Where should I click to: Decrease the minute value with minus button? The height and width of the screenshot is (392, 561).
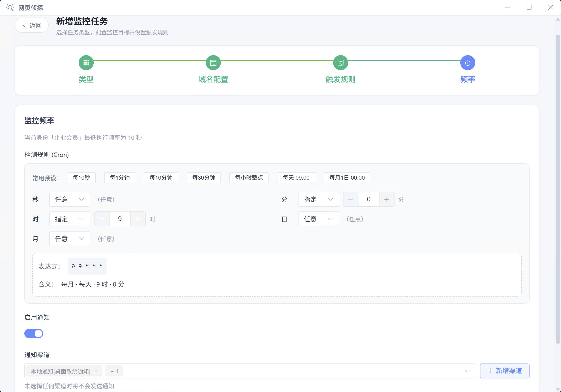tap(351, 200)
